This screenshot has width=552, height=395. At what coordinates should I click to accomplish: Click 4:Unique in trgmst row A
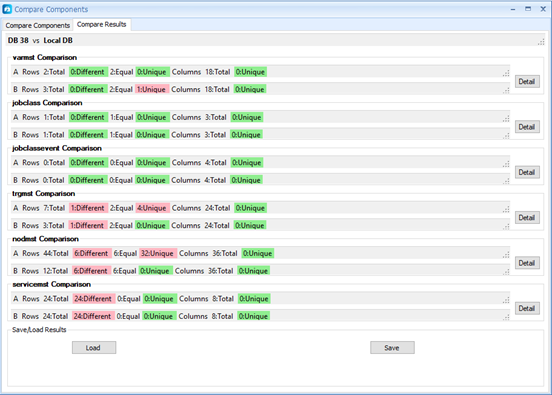152,208
